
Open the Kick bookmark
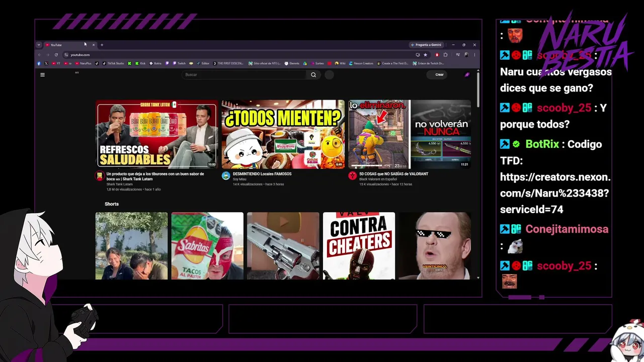click(x=140, y=63)
